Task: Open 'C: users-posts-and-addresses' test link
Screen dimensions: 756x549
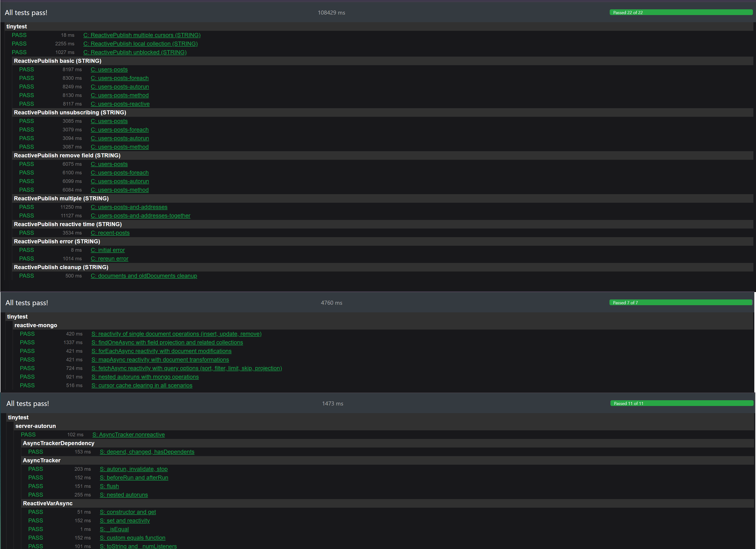Action: (129, 207)
